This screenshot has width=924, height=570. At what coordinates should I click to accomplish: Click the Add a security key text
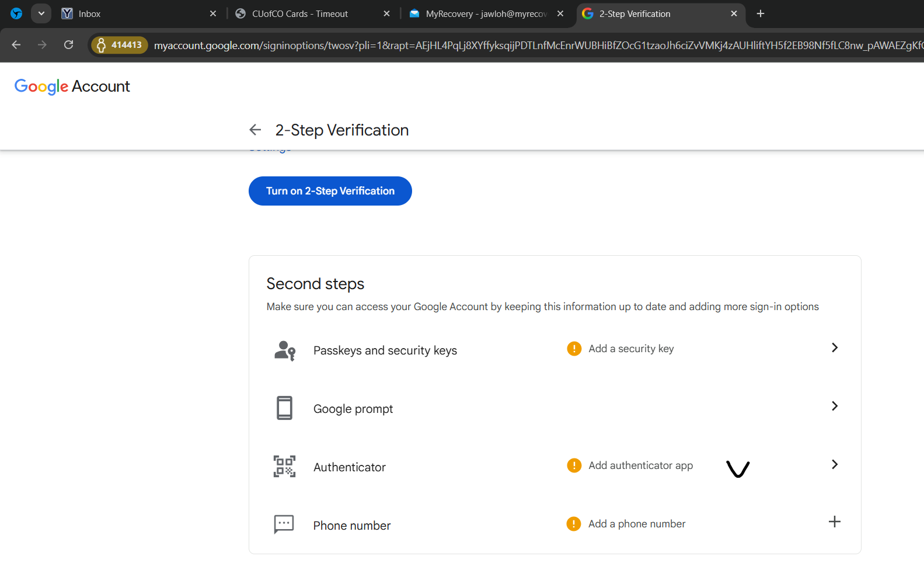(x=631, y=349)
